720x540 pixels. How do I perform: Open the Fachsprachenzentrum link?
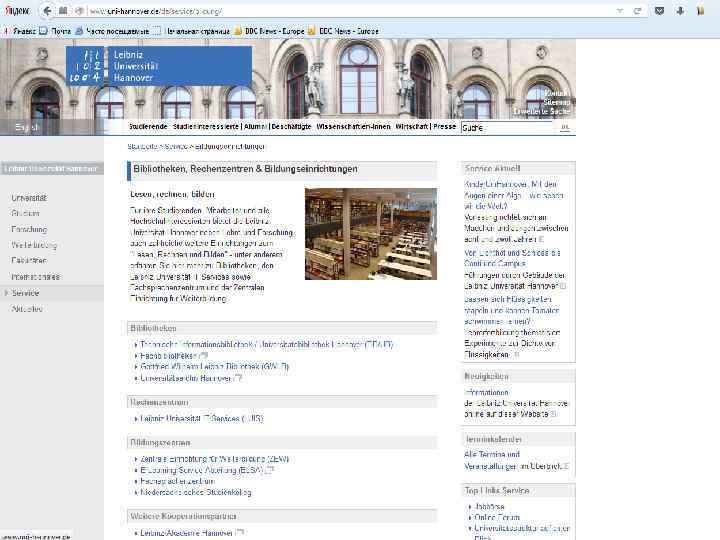(177, 481)
